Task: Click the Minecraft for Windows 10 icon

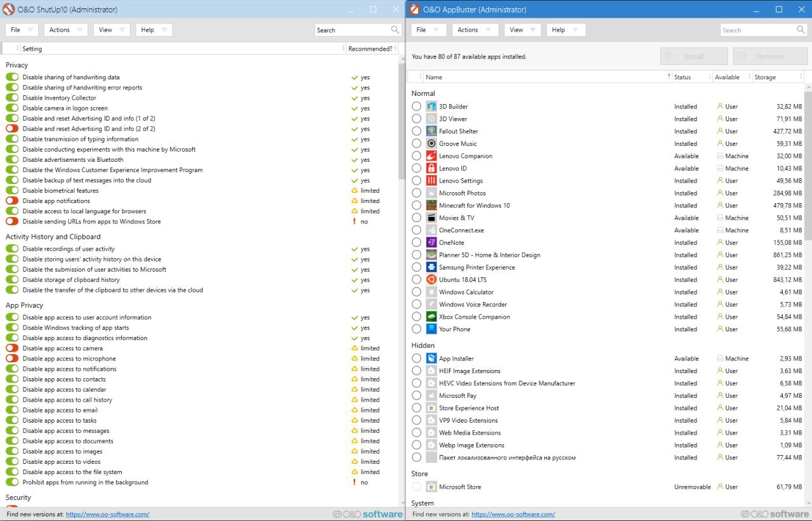Action: [x=431, y=206]
